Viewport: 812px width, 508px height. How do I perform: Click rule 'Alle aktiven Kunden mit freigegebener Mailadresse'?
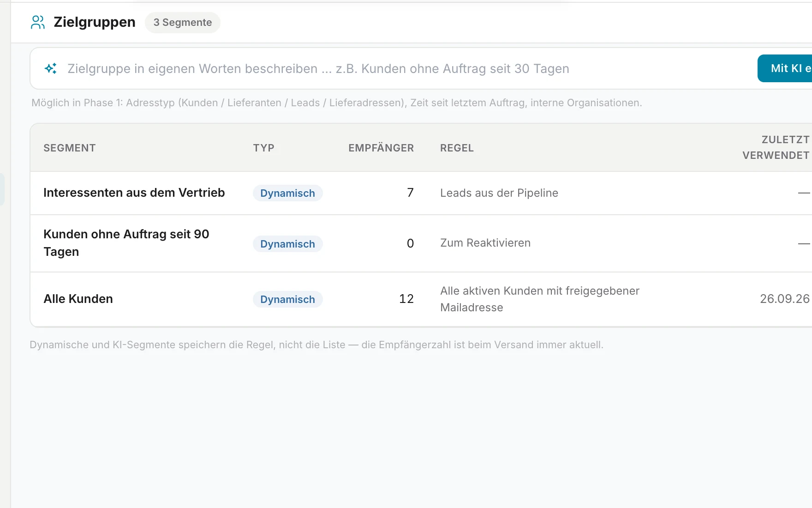click(x=540, y=299)
